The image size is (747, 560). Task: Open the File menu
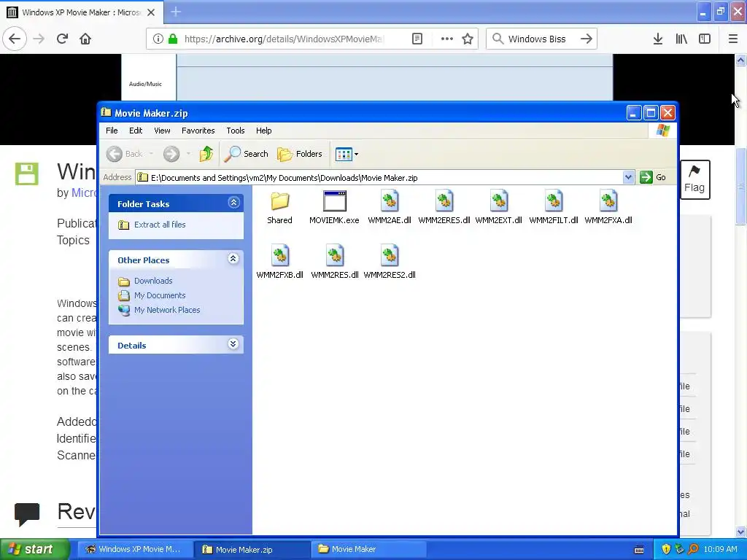112,131
